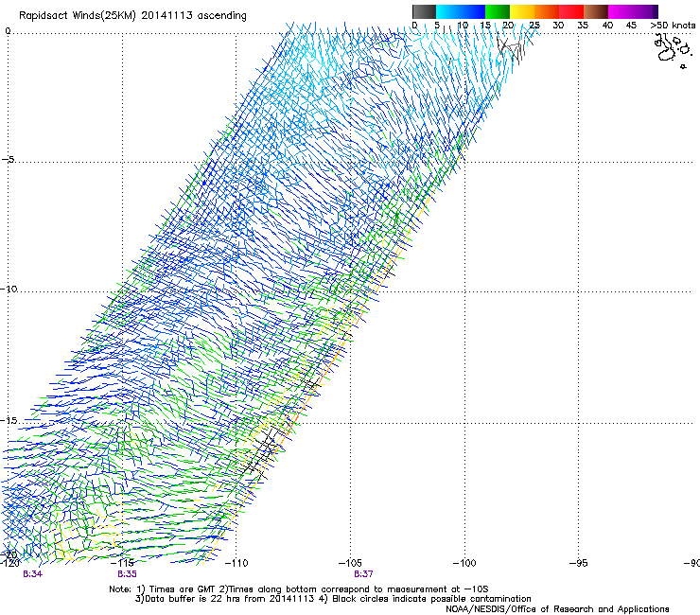This screenshot has width=700, height=615.
Task: Click the '-95' longitude axis label
Action: [578, 563]
